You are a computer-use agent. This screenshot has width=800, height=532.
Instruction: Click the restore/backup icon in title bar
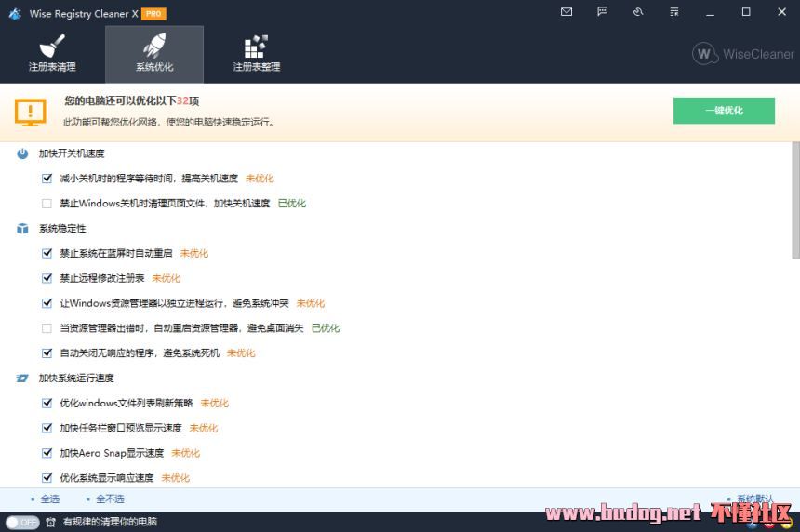pos(638,12)
